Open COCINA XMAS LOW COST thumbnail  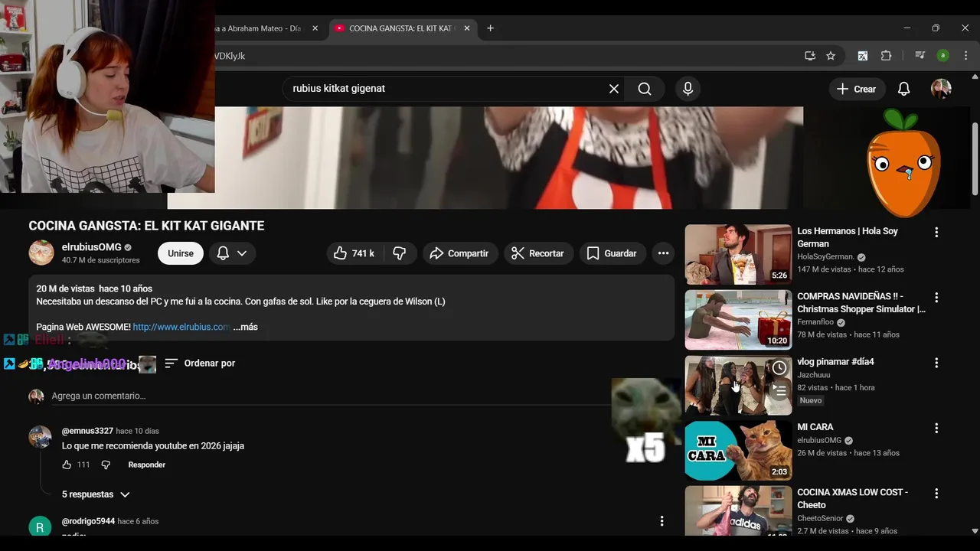pyautogui.click(x=738, y=510)
